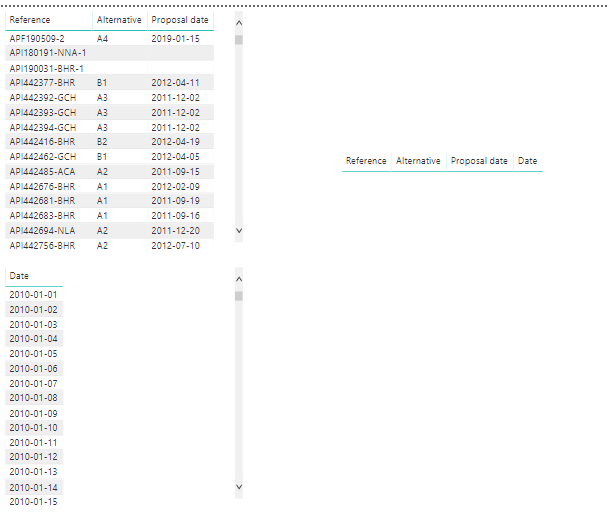Select reference API442756-BHR
This screenshot has height=525, width=608.
tap(42, 245)
